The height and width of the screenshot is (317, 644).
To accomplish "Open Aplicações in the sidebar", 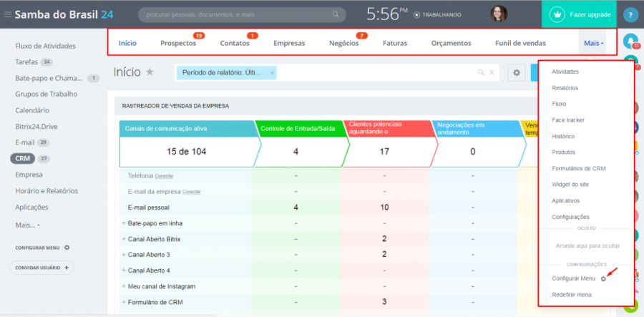I will pos(31,207).
